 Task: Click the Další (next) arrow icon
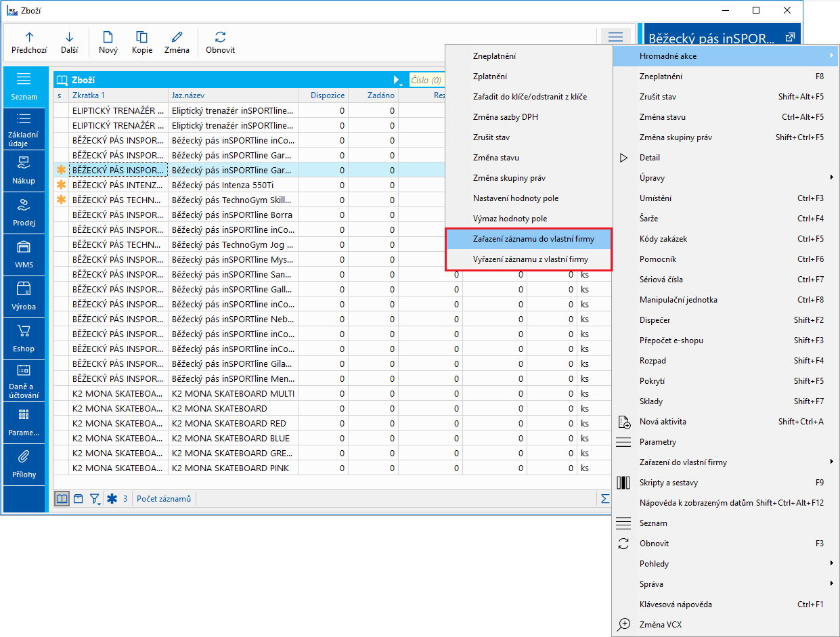[x=69, y=37]
